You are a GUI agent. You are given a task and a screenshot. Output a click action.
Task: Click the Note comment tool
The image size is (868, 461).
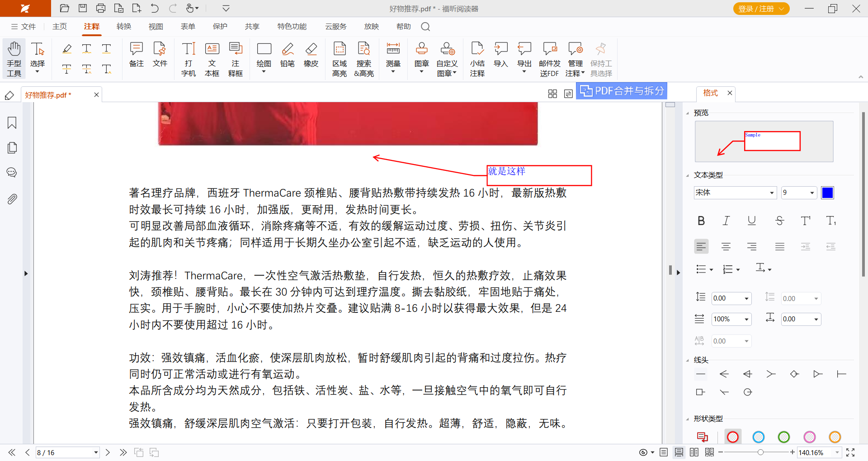pos(136,55)
